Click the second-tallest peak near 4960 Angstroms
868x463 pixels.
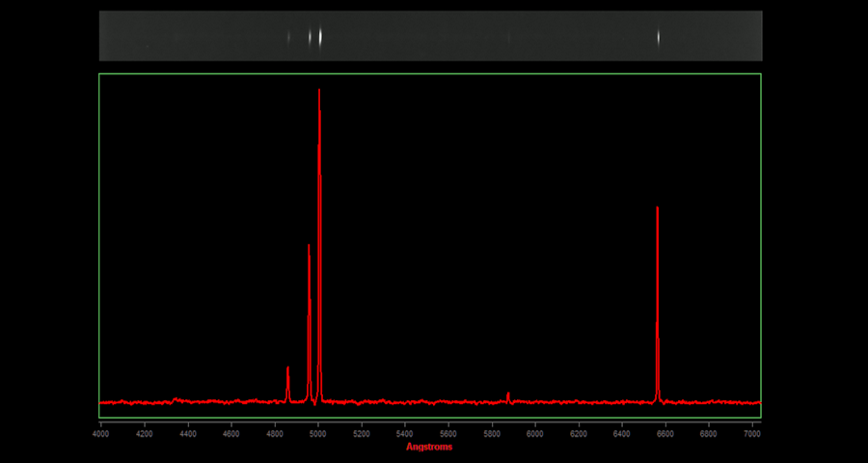[309, 247]
